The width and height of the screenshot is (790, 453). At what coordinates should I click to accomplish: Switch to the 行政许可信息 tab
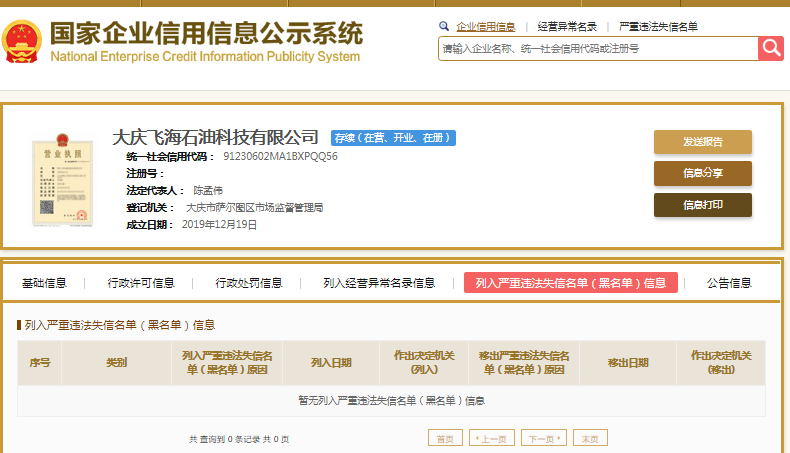pos(141,283)
